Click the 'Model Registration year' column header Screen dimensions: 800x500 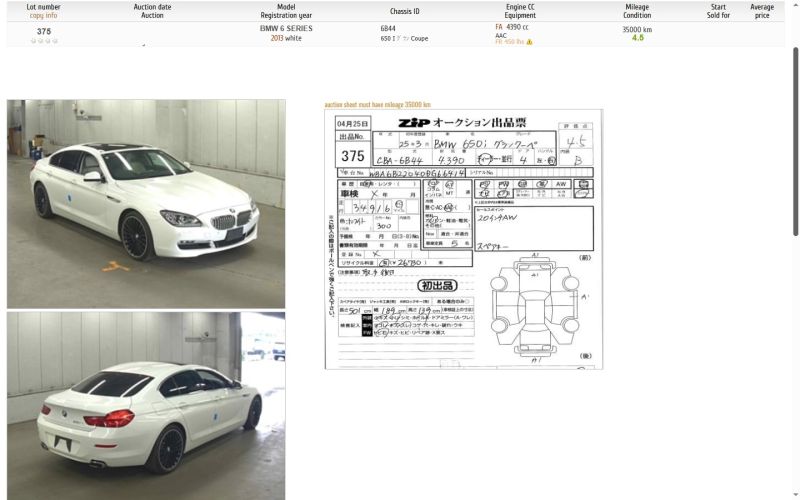point(286,11)
